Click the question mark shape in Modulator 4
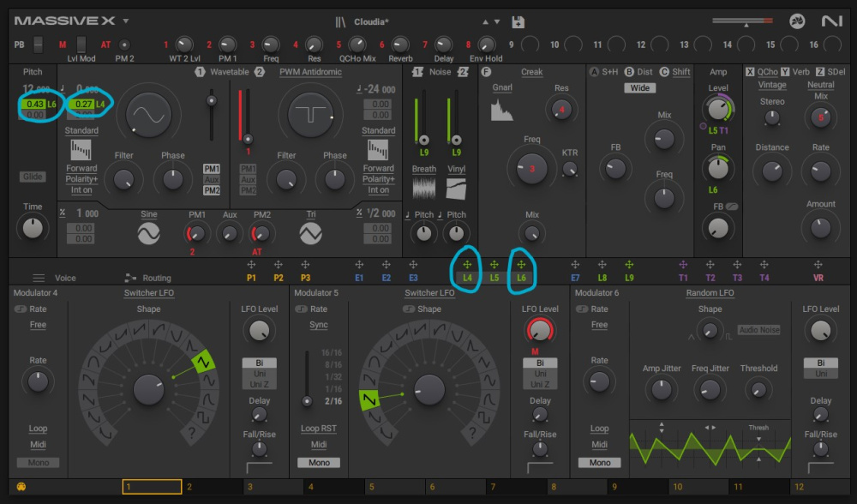 click(192, 434)
